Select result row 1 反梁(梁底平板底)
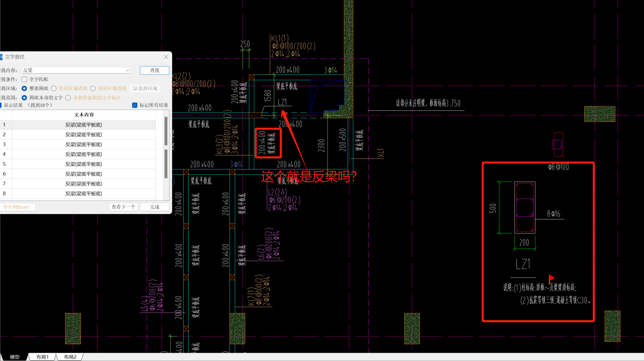 pyautogui.click(x=84, y=125)
